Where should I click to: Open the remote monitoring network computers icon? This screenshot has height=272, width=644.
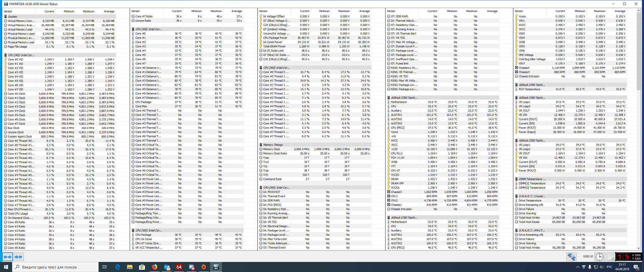[571, 257]
